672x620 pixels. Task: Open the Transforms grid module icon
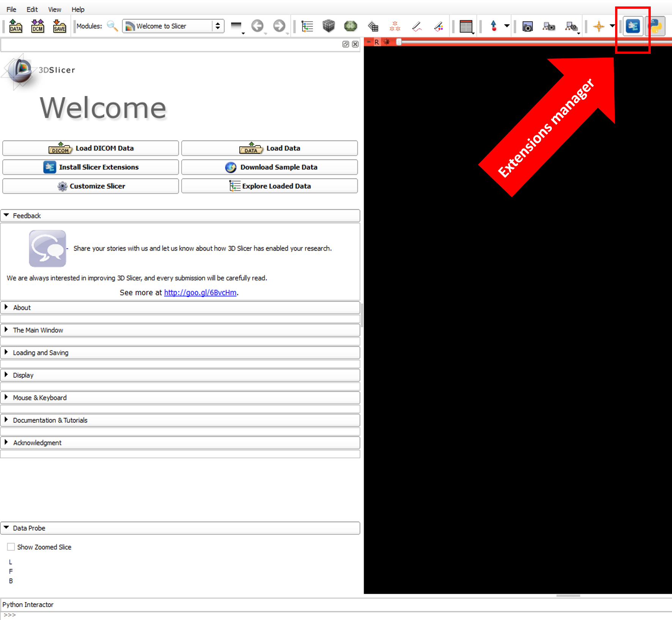point(373,26)
